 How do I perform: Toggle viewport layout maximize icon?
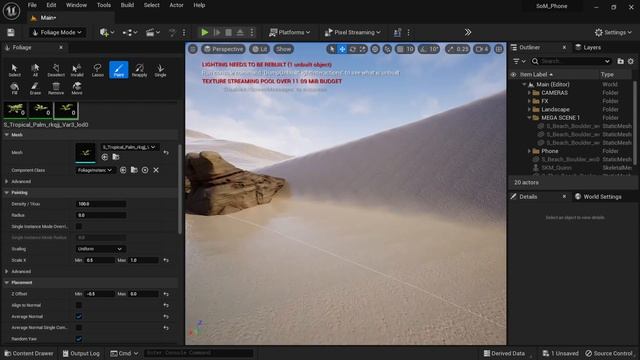[x=499, y=49]
